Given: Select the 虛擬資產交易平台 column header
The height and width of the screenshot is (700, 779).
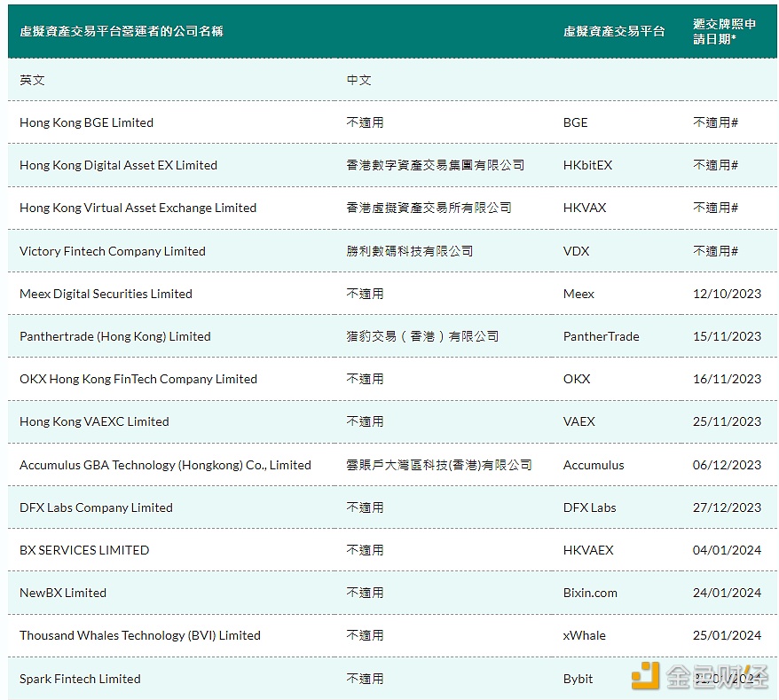Looking at the screenshot, I should click(614, 31).
